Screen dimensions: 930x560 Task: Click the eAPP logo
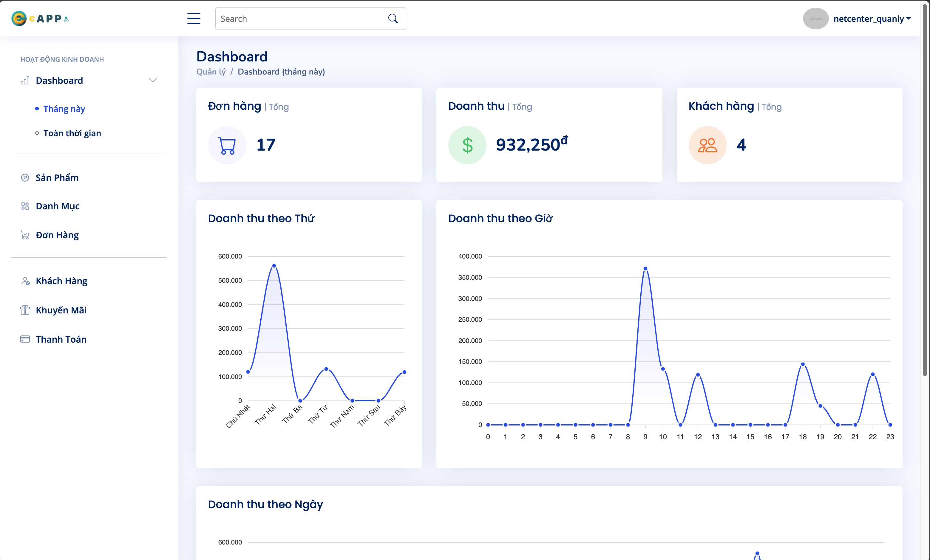(40, 18)
